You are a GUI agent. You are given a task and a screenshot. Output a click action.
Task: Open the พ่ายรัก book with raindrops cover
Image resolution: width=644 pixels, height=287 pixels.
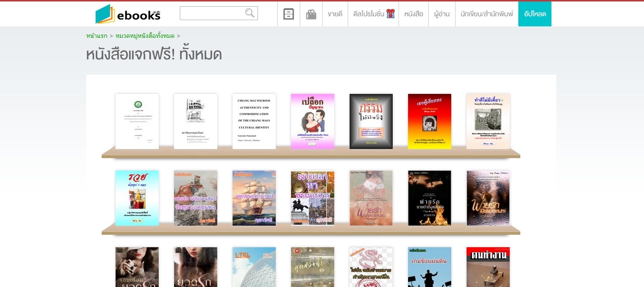pyautogui.click(x=488, y=198)
